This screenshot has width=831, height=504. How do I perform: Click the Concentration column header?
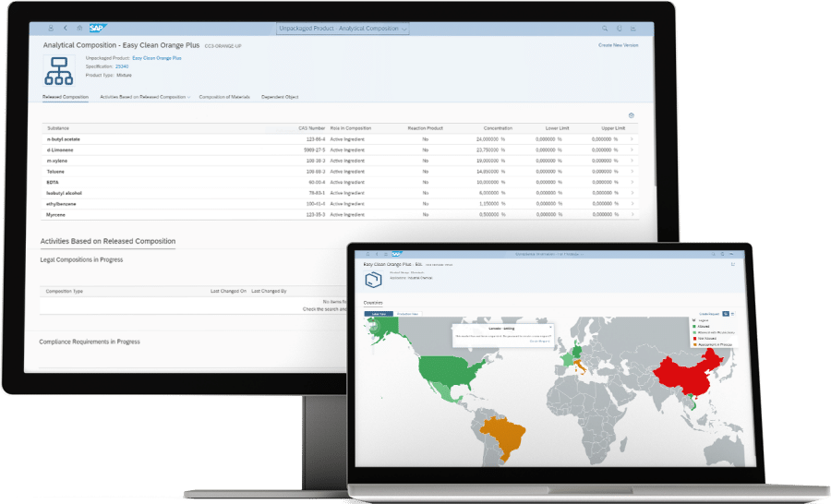point(498,128)
